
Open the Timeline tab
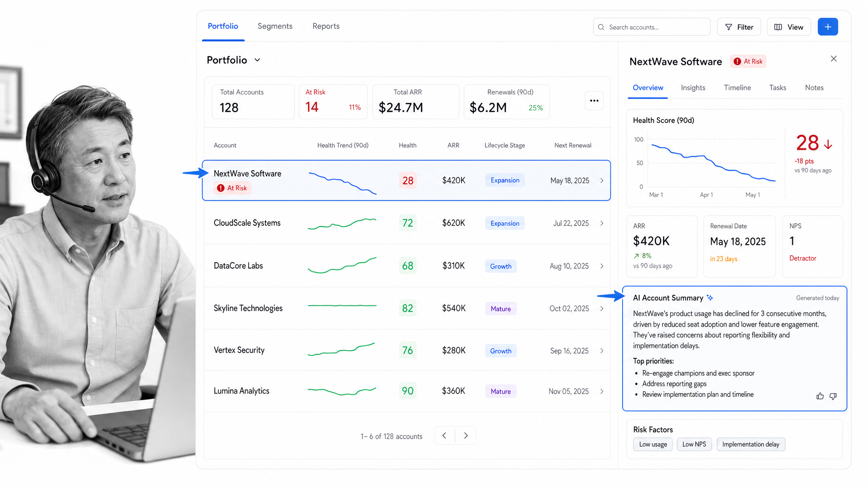click(737, 88)
